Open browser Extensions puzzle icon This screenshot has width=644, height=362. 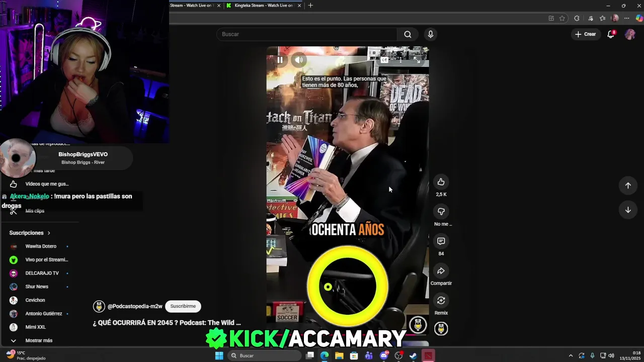[x=577, y=18]
